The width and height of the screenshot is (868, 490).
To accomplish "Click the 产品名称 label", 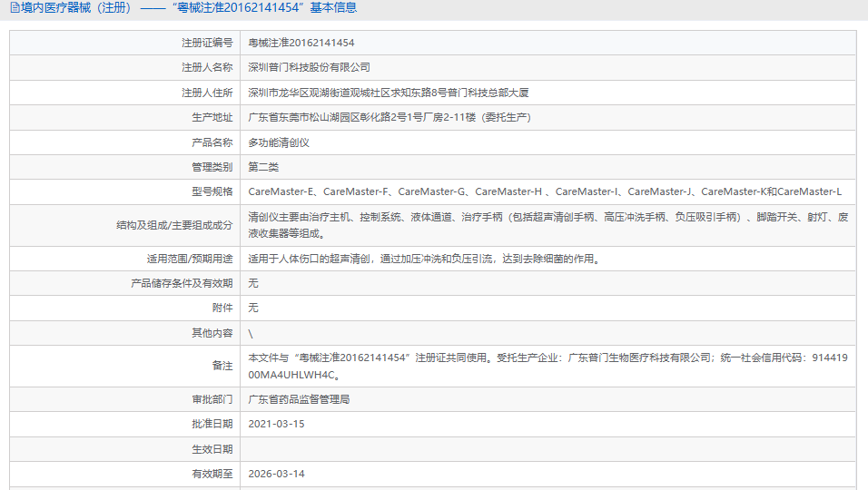I will 212,142.
